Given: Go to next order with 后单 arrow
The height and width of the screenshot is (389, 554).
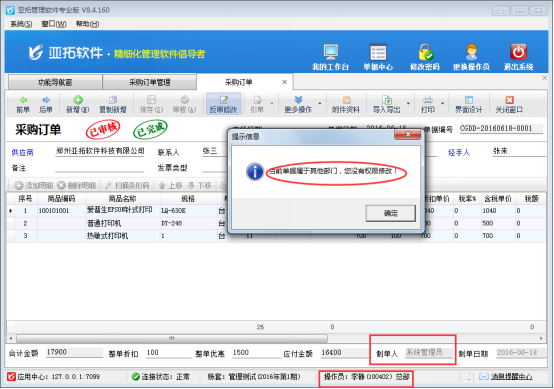Looking at the screenshot, I should (x=46, y=100).
